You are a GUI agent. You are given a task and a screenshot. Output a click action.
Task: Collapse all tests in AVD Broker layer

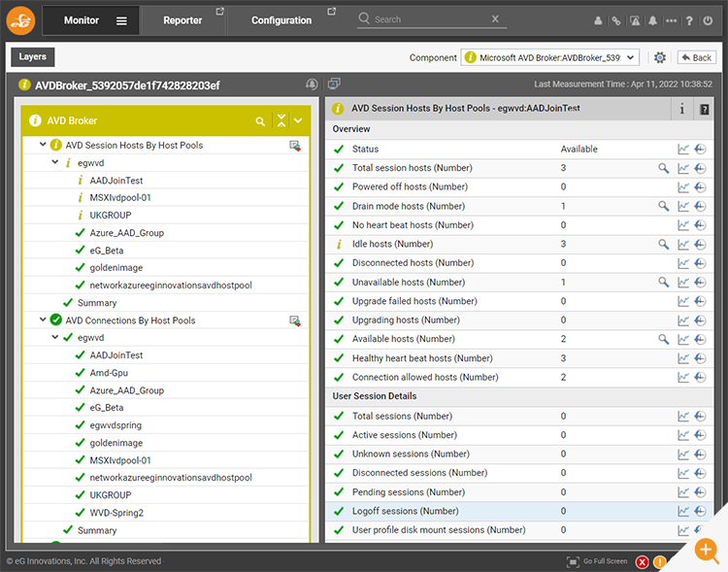coord(281,120)
